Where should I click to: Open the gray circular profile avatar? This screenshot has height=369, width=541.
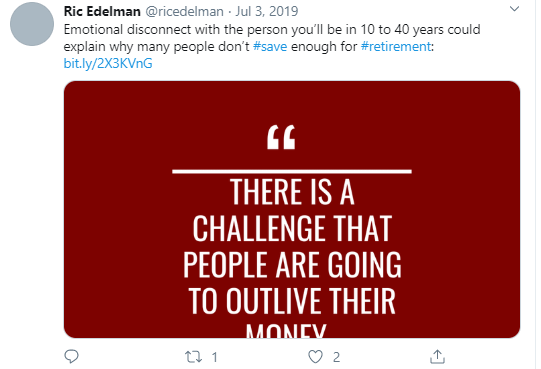32,24
